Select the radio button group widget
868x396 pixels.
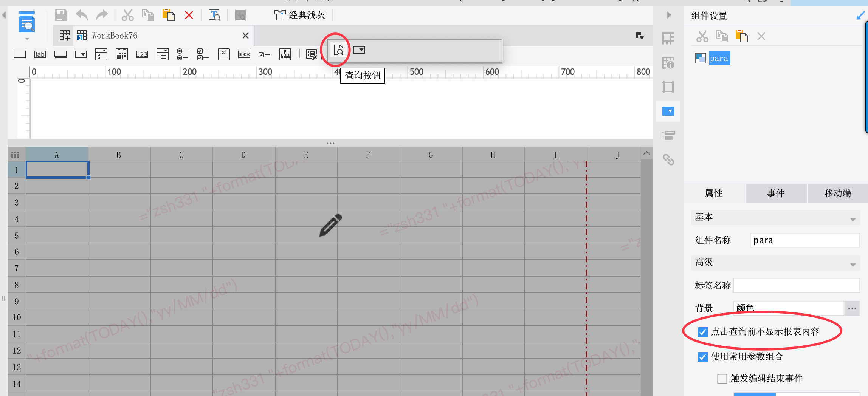click(183, 54)
